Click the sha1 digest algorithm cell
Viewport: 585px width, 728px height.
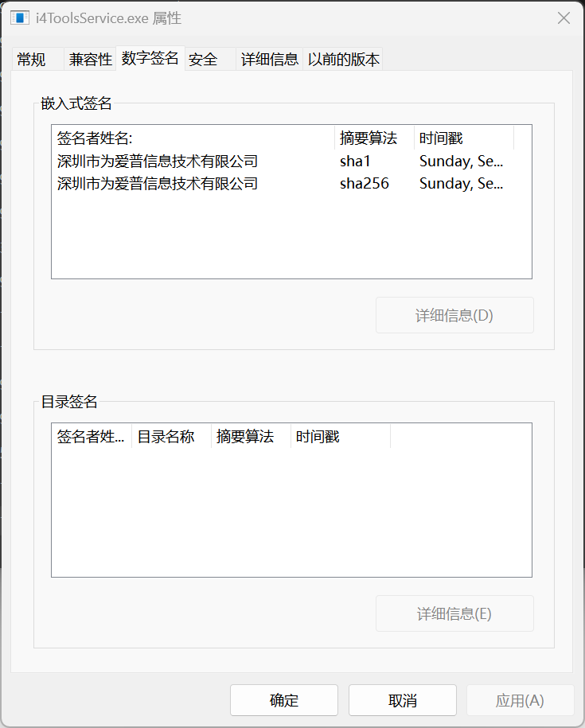tap(355, 161)
